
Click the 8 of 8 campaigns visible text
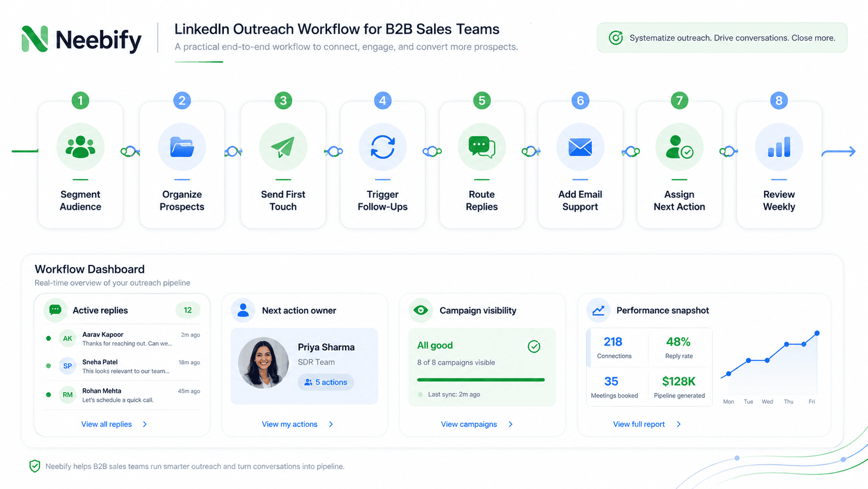pyautogui.click(x=456, y=363)
